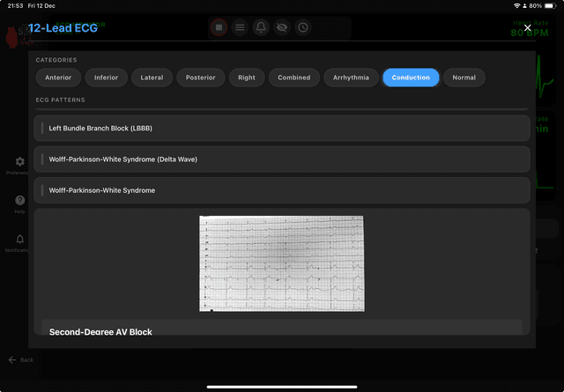Click the Second-Degree AV Block heading
This screenshot has height=392, width=564.
(100, 331)
